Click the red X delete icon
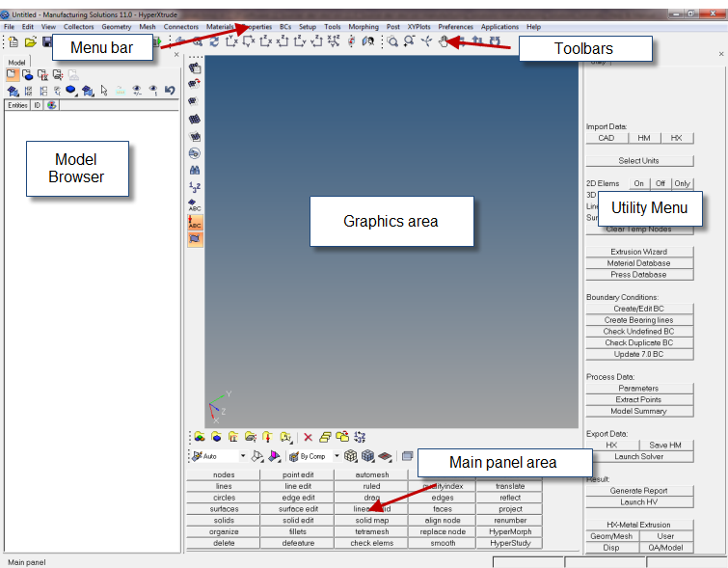 [x=308, y=437]
